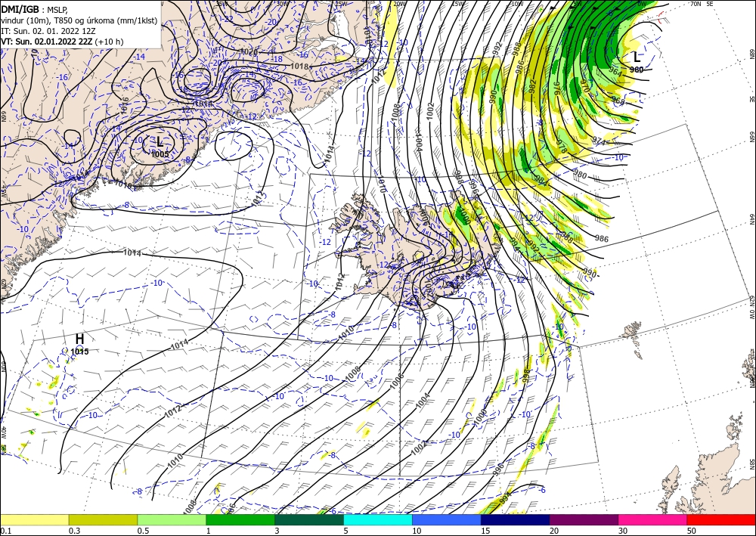Image resolution: width=756 pixels, height=536 pixels.
Task: Click the '1006' isobar label south of Iceland
Action: (397, 381)
